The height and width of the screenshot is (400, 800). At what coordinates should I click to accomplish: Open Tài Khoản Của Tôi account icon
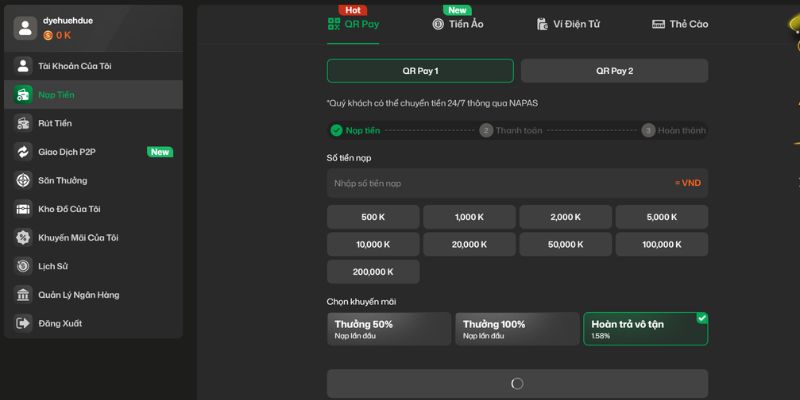[23, 66]
